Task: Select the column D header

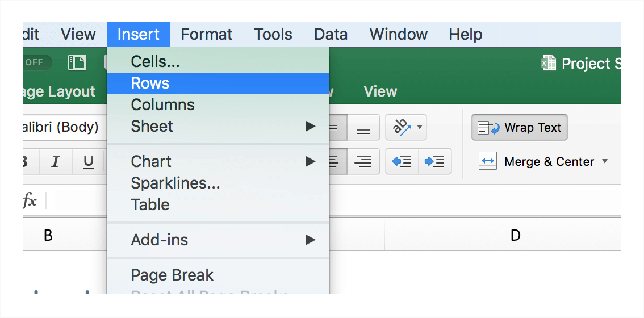Action: [x=515, y=235]
